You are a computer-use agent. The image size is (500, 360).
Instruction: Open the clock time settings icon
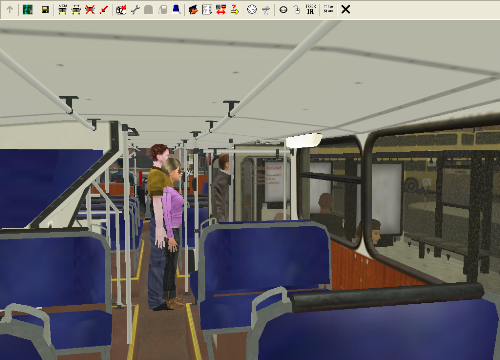252,10
